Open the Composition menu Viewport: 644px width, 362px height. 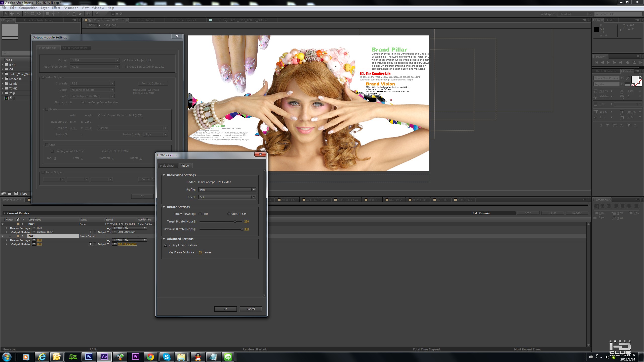(x=28, y=8)
